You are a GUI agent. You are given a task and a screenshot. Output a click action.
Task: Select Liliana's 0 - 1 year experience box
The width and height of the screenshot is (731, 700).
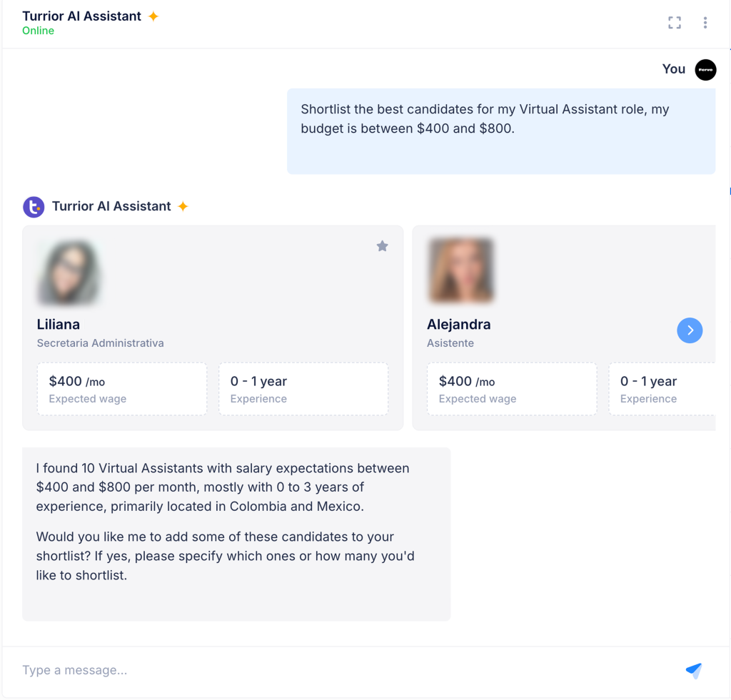point(303,389)
